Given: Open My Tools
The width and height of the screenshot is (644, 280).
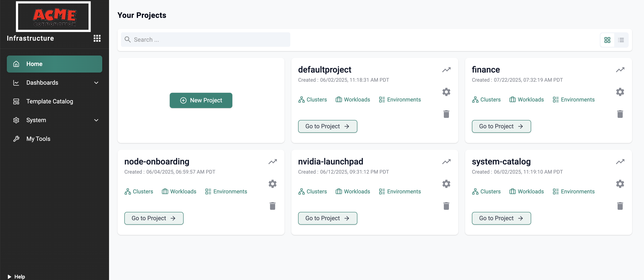Looking at the screenshot, I should (54, 139).
